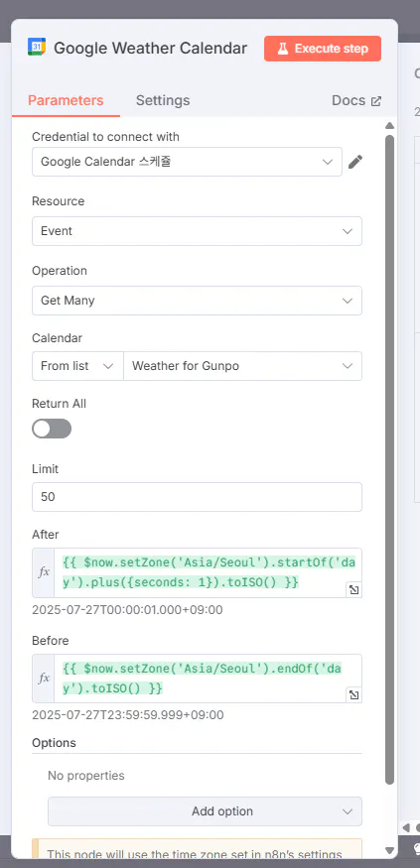Click the fx icon of After field
The height and width of the screenshot is (868, 420).
(44, 573)
